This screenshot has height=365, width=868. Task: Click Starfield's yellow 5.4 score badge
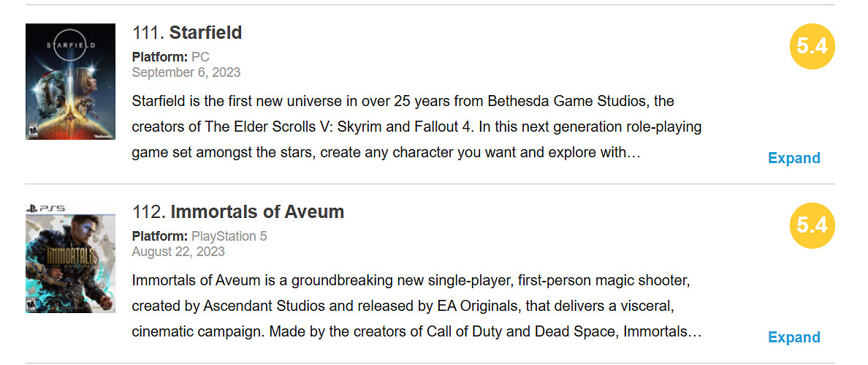coord(812,46)
